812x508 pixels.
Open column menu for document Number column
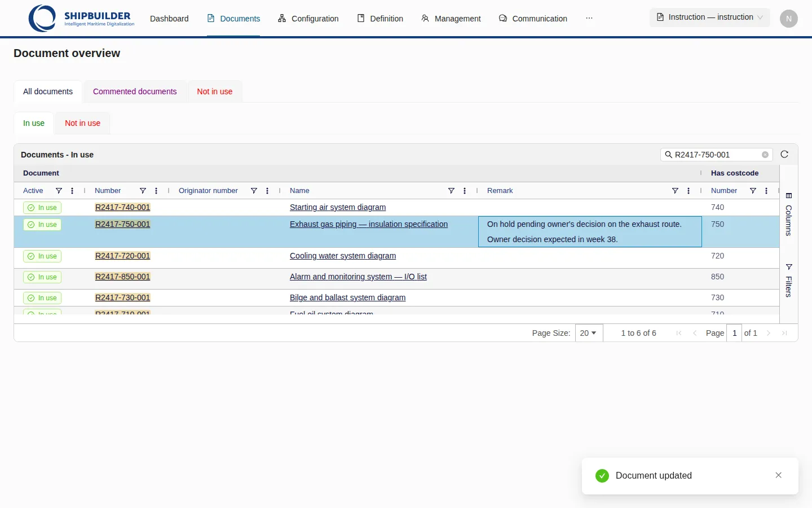click(x=156, y=191)
